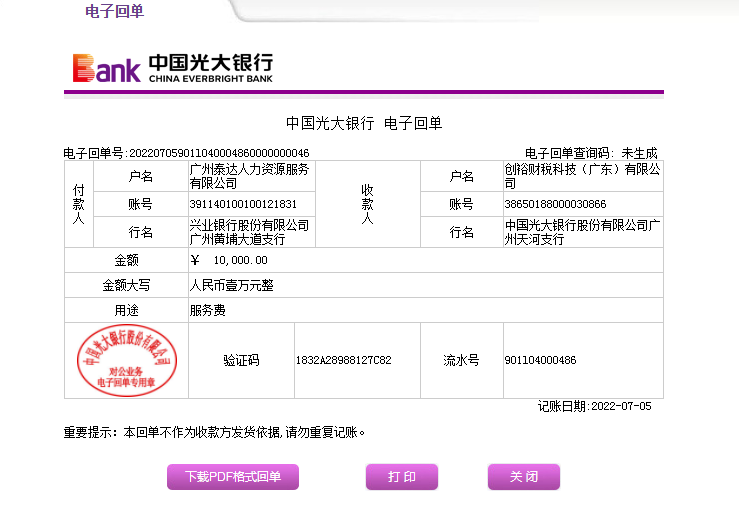
Task: Click the 用途 label
Action: [x=126, y=310]
